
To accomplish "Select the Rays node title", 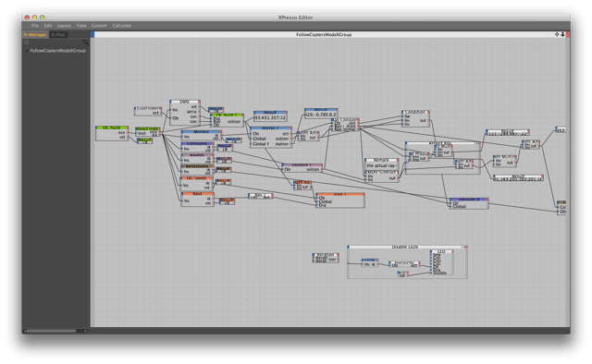I will (x=197, y=193).
